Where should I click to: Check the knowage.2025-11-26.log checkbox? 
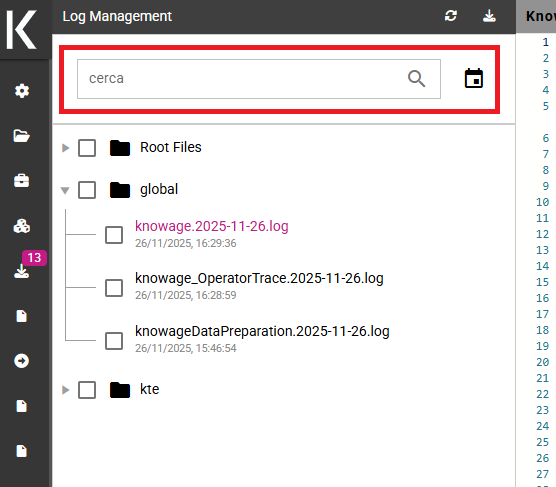coord(114,235)
